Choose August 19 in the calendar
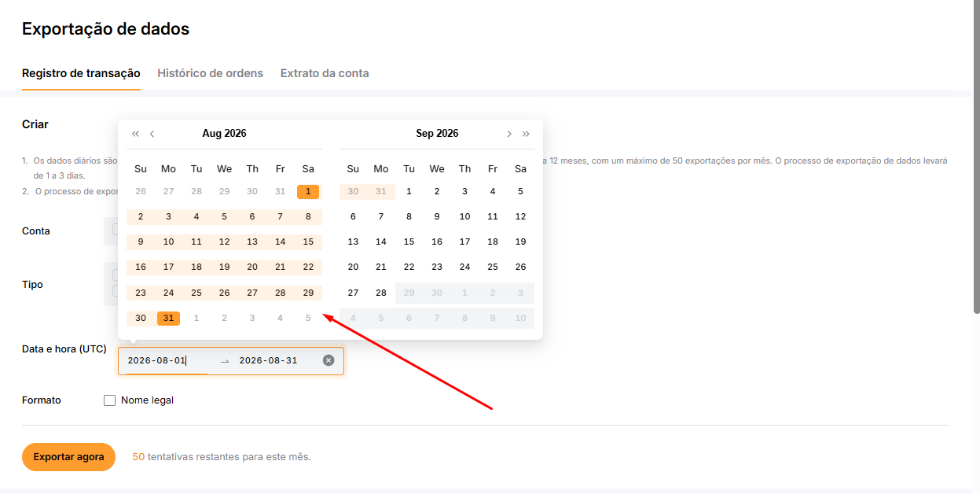This screenshot has height=494, width=980. pyautogui.click(x=224, y=267)
